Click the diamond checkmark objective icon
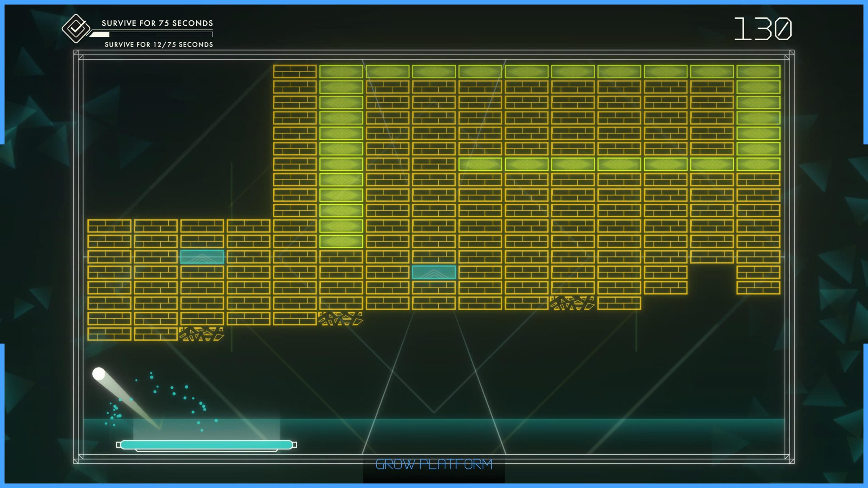Image resolution: width=868 pixels, height=488 pixels. (76, 29)
